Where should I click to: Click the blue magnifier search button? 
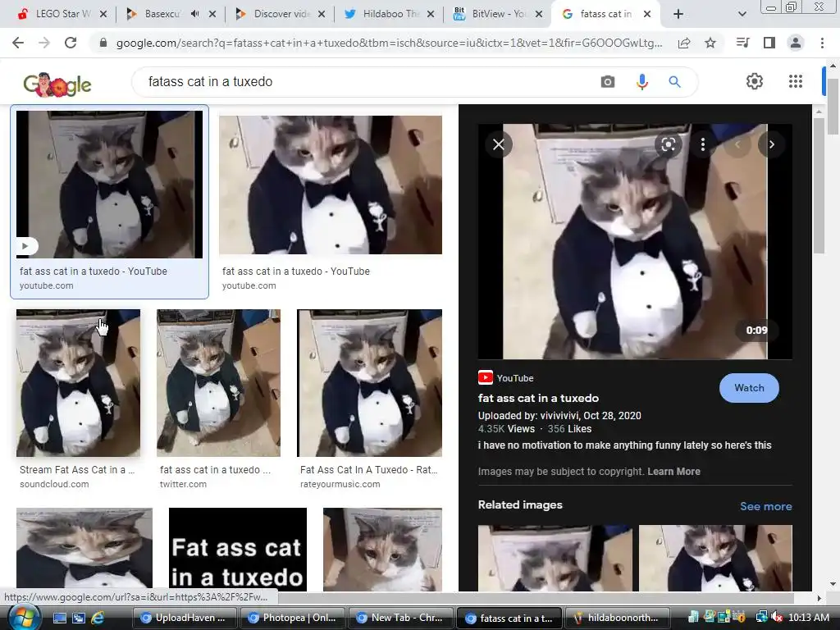tap(674, 82)
